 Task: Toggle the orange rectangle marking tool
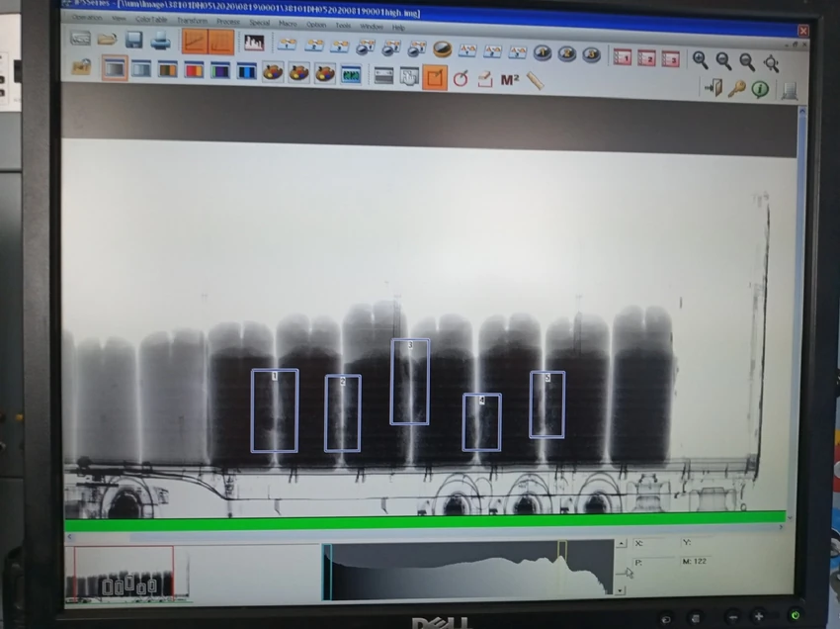[x=435, y=77]
